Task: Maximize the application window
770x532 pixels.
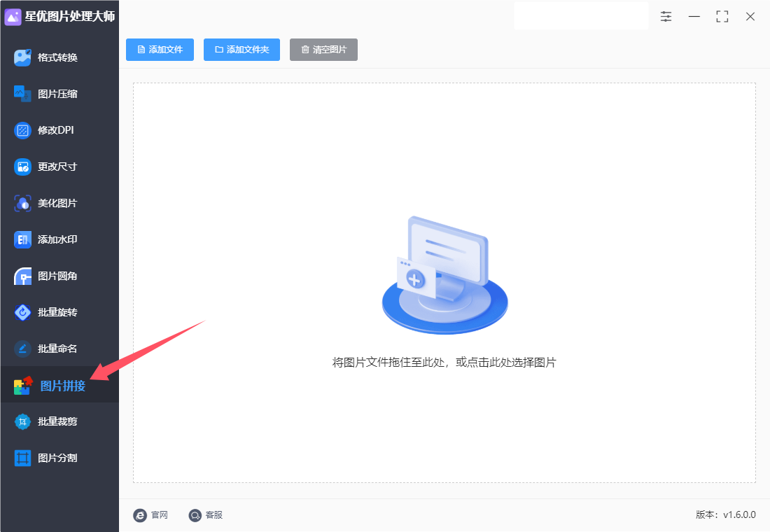Action: coord(722,16)
